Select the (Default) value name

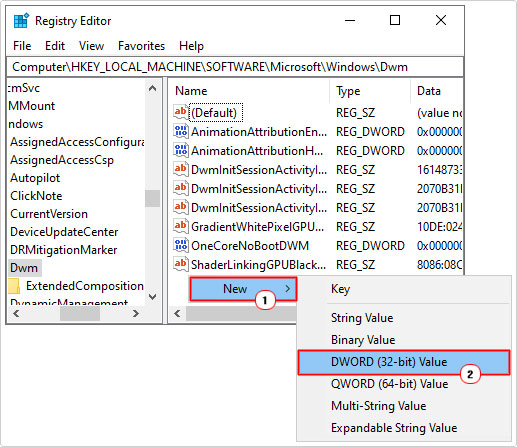tap(216, 113)
